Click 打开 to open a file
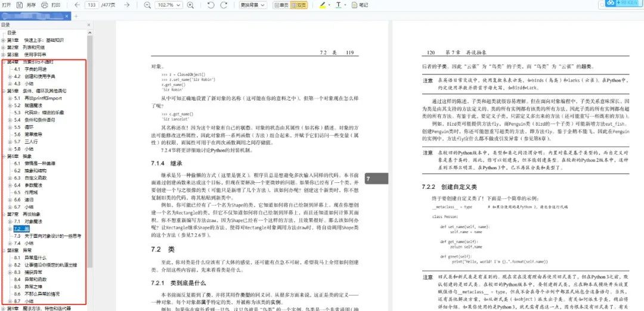The width and height of the screenshot is (644, 311). pyautogui.click(x=6, y=5)
